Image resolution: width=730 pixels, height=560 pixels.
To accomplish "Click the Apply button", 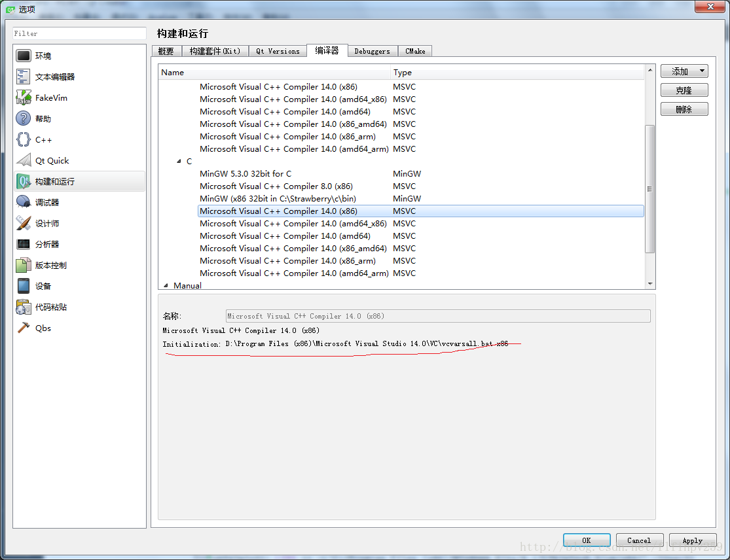I will [692, 540].
